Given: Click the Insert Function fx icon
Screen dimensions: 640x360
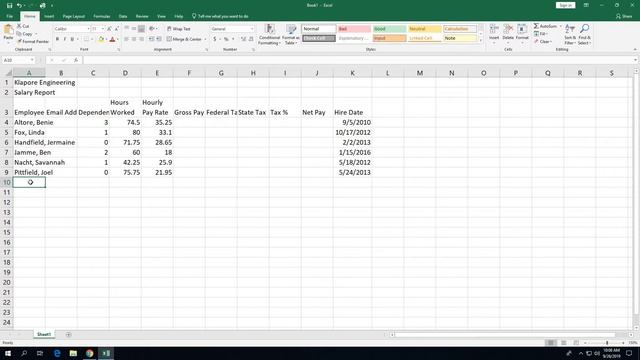Looking at the screenshot, I should tap(76, 60).
